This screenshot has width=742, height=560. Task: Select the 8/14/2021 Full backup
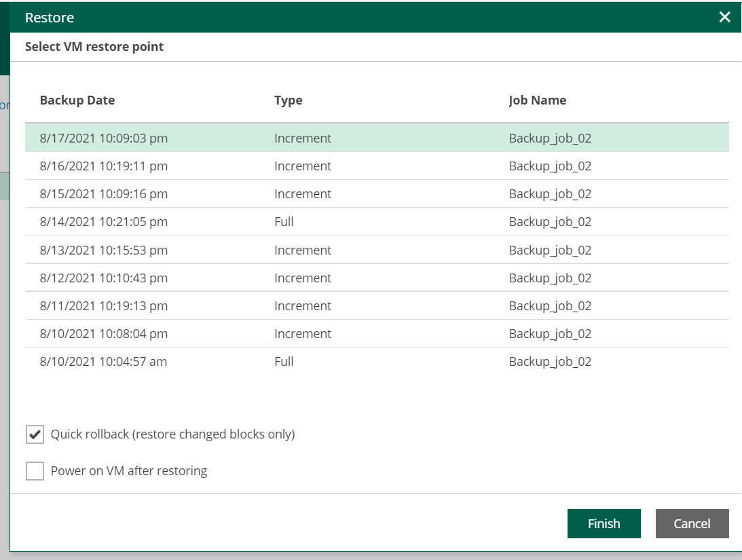tap(272, 221)
